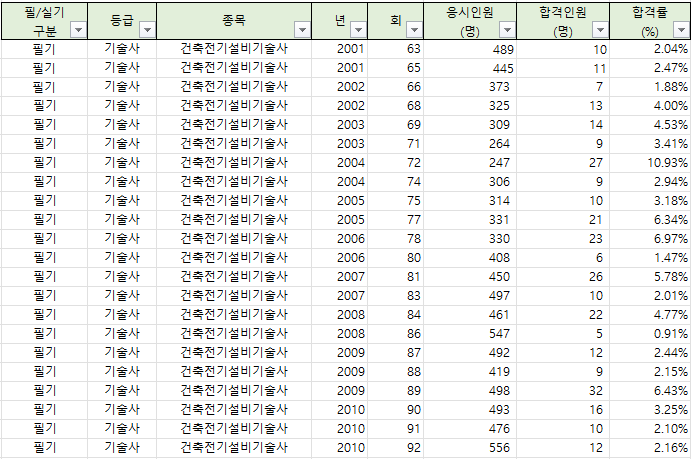691x459 pixels.
Task: Select cell with 응시인원 408
Action: 470,258
